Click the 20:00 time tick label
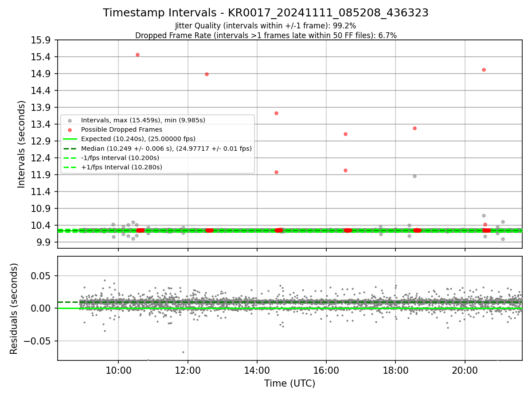532x399 pixels. (x=465, y=371)
